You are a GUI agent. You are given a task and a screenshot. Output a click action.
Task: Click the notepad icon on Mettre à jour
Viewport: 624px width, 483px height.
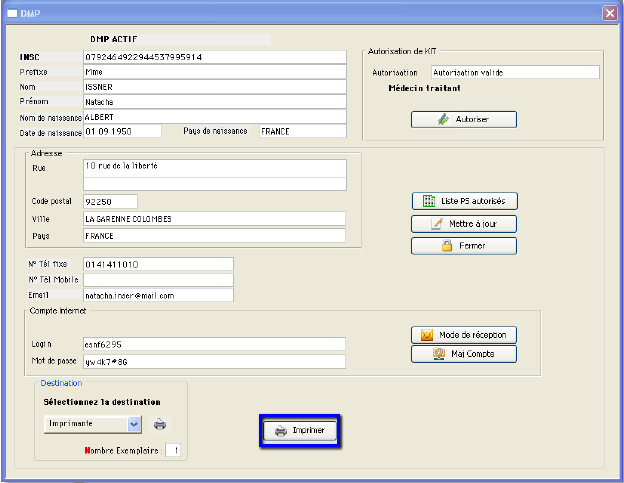pyautogui.click(x=437, y=224)
